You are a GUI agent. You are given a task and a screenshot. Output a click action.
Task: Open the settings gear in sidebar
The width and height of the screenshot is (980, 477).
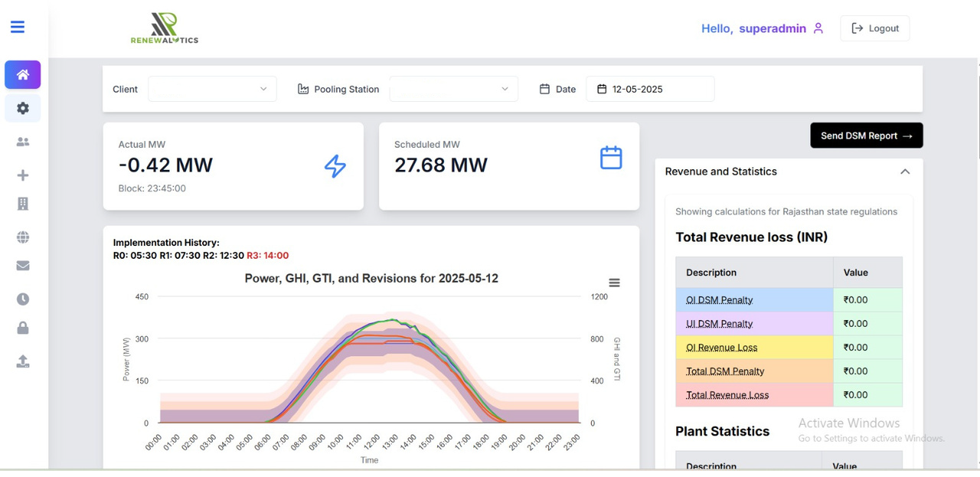pos(23,109)
